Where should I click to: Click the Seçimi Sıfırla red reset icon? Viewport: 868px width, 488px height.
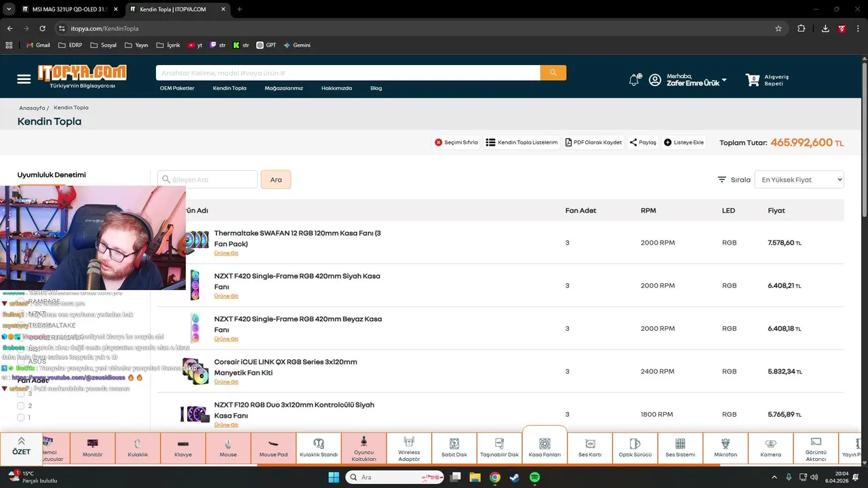pos(438,142)
